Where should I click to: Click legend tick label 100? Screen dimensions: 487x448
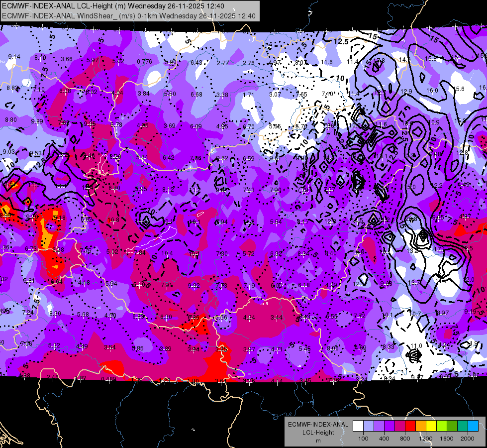point(363,439)
